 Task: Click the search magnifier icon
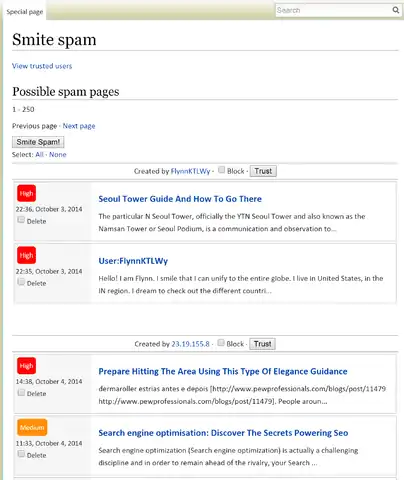395,10
